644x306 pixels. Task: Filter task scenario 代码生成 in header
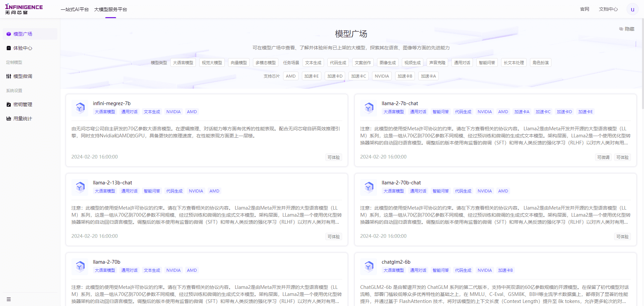(x=338, y=62)
